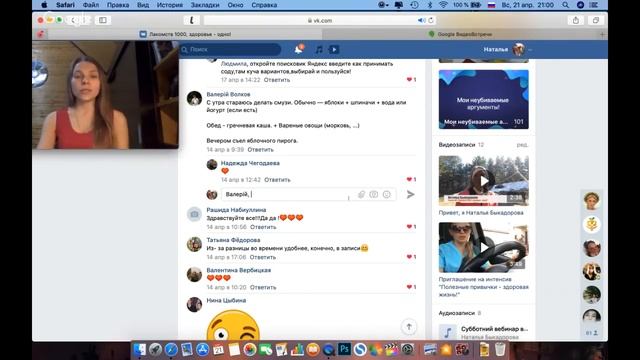The width and height of the screenshot is (640, 360).
Task: Switch to Google Видеовстречи tab
Action: 465,34
